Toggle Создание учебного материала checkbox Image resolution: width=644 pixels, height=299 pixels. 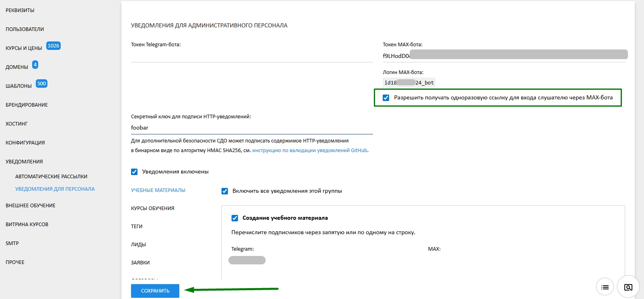(x=235, y=218)
